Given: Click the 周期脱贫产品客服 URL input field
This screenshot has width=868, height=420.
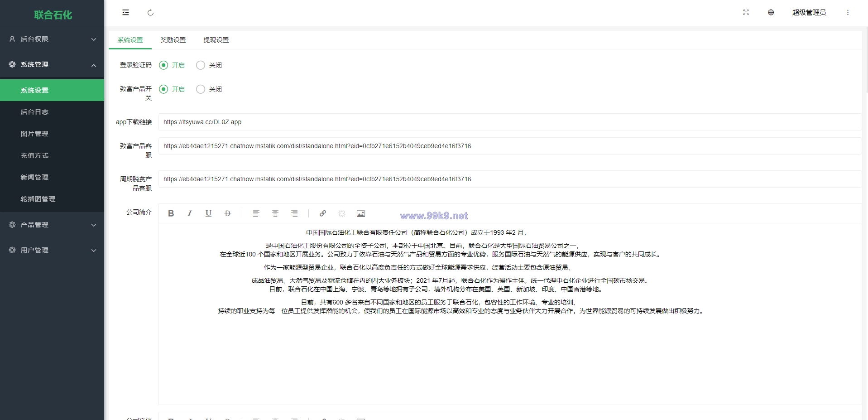Looking at the screenshot, I should (x=510, y=179).
